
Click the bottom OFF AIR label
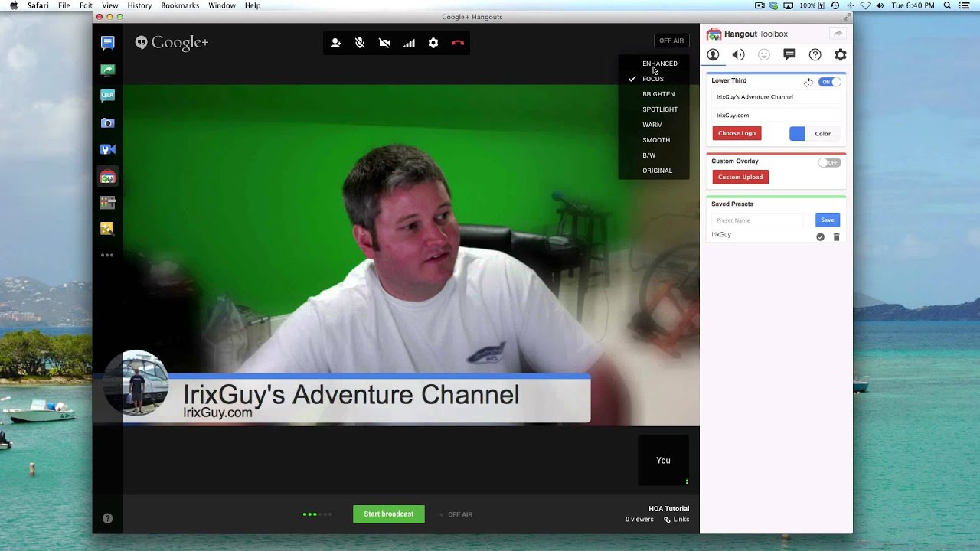[460, 515]
